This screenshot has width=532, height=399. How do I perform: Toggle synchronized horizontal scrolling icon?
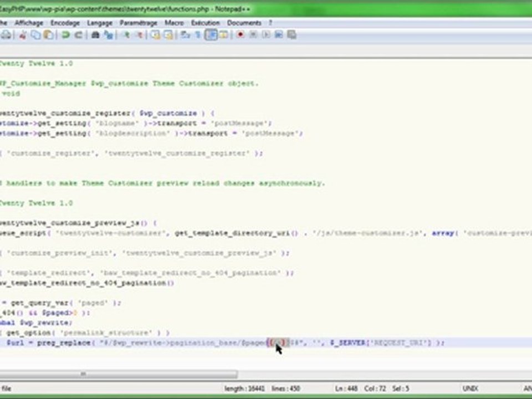168,34
